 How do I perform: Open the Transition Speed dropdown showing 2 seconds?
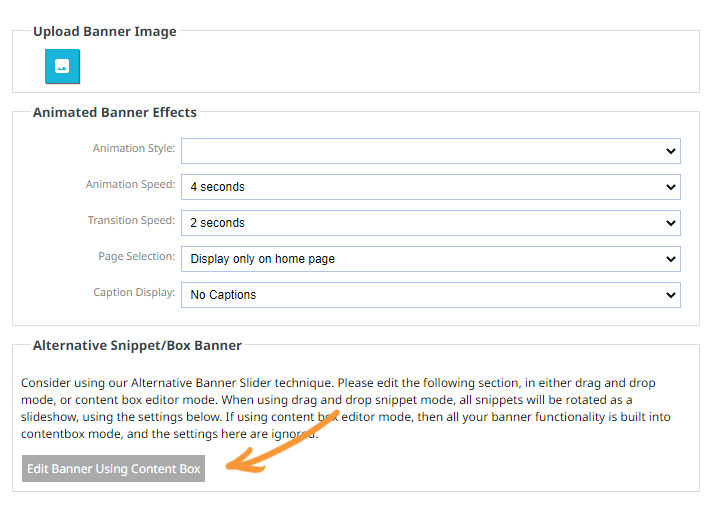click(x=430, y=223)
